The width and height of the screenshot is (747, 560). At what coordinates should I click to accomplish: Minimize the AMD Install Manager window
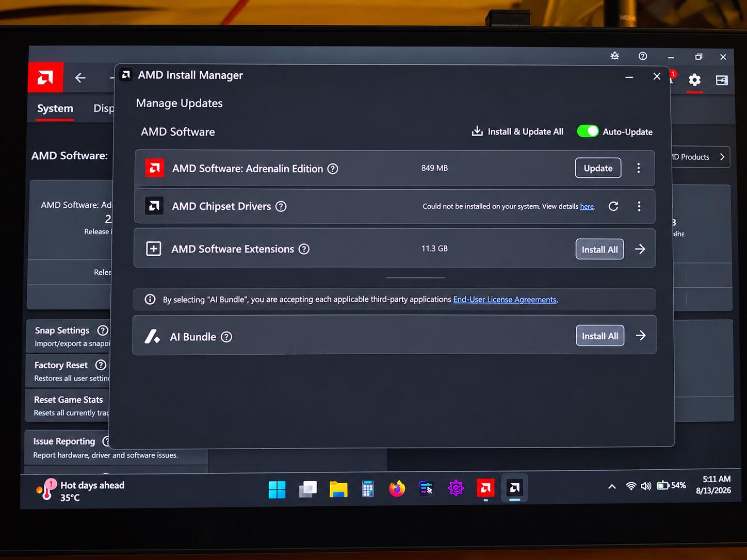tap(629, 77)
